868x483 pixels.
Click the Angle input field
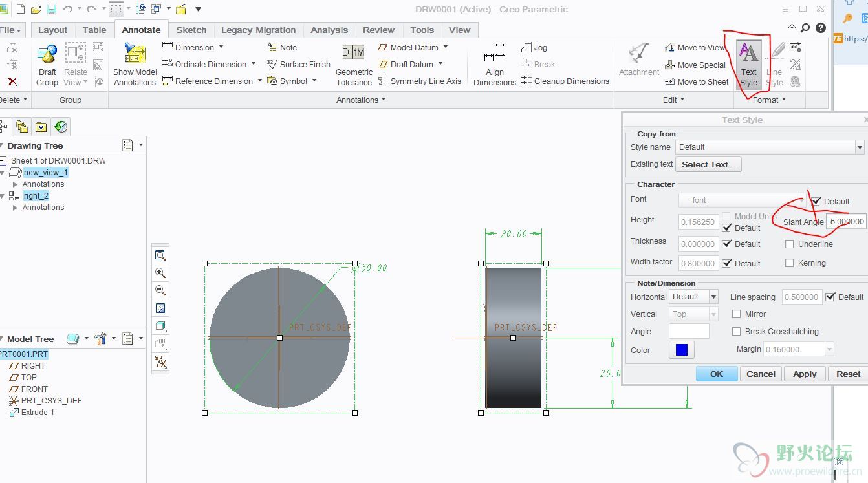click(x=689, y=331)
